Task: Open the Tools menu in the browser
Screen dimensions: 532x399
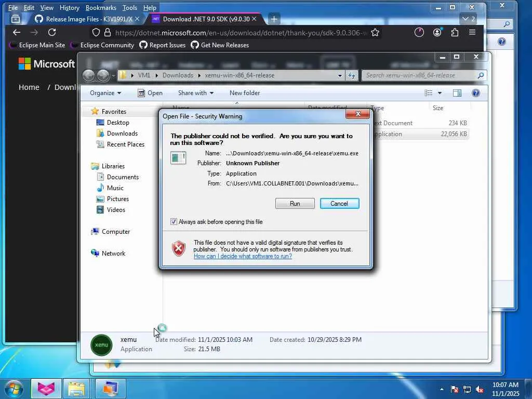Action: coord(129,7)
